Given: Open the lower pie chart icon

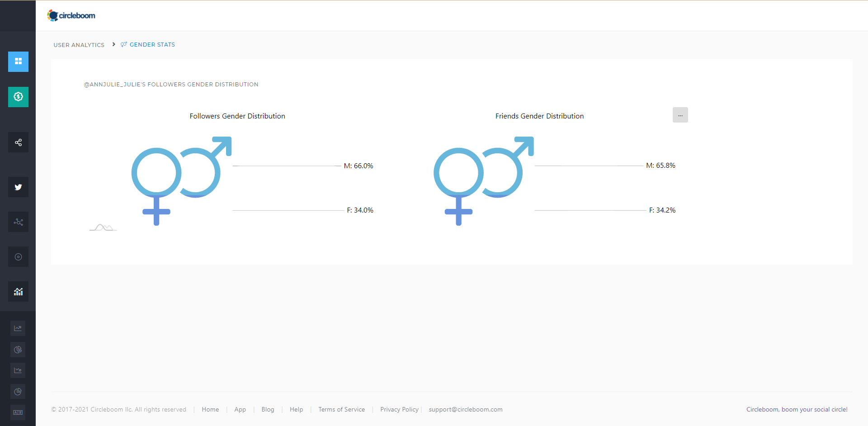Looking at the screenshot, I should (x=18, y=392).
